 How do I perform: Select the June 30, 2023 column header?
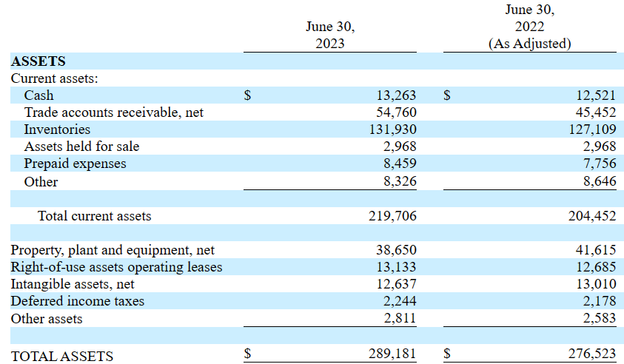point(330,35)
